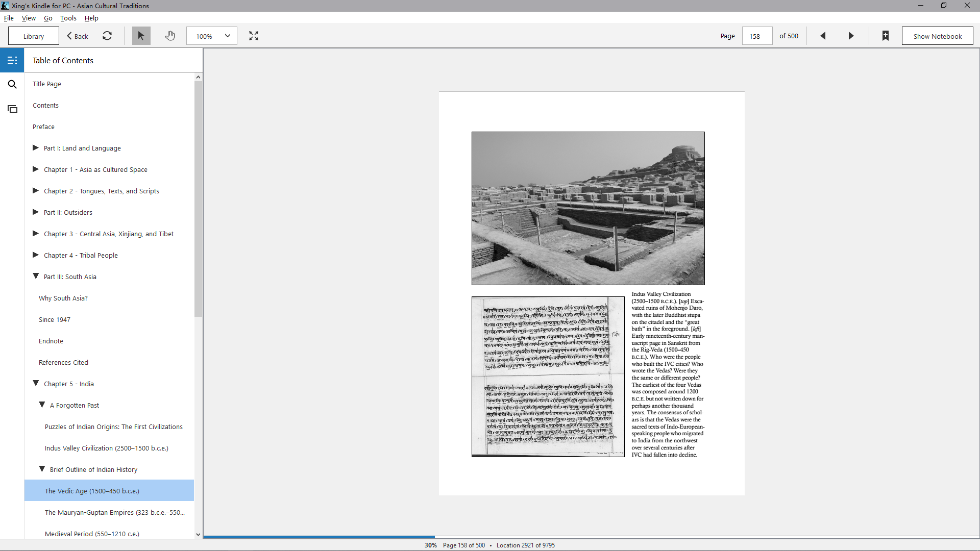
Task: Bookmark this page
Action: point(886,36)
